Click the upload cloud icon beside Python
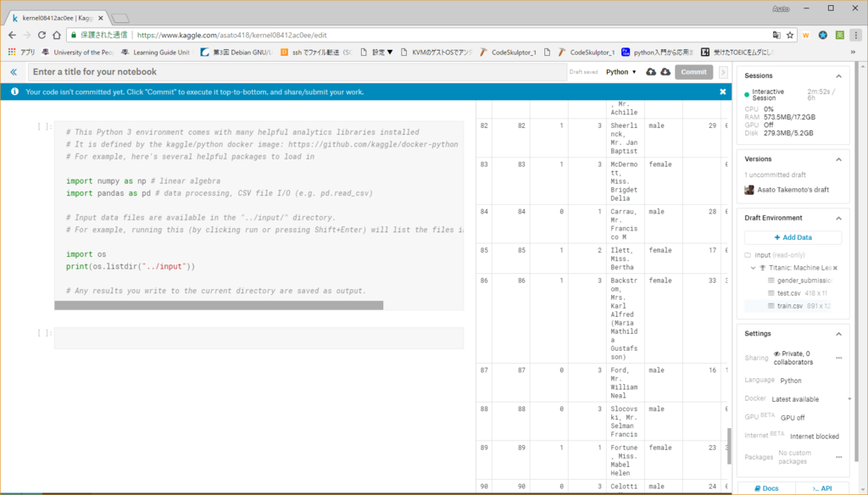This screenshot has height=495, width=868. [x=651, y=72]
